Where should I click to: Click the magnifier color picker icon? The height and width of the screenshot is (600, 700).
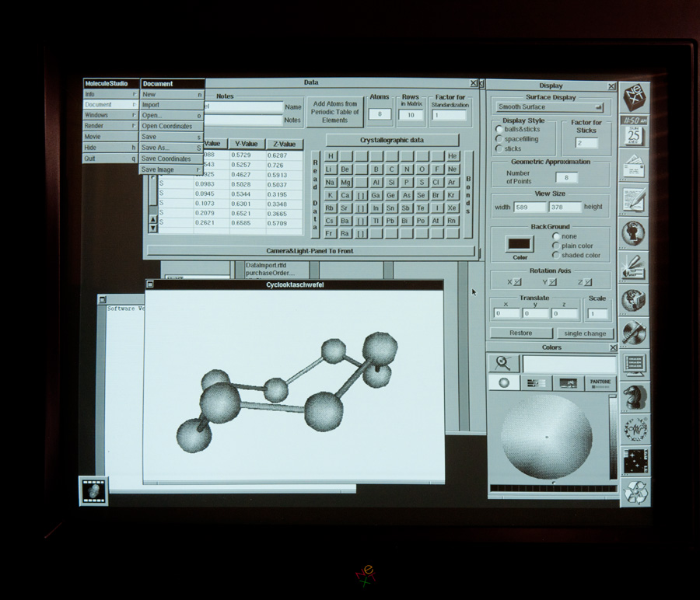[504, 363]
